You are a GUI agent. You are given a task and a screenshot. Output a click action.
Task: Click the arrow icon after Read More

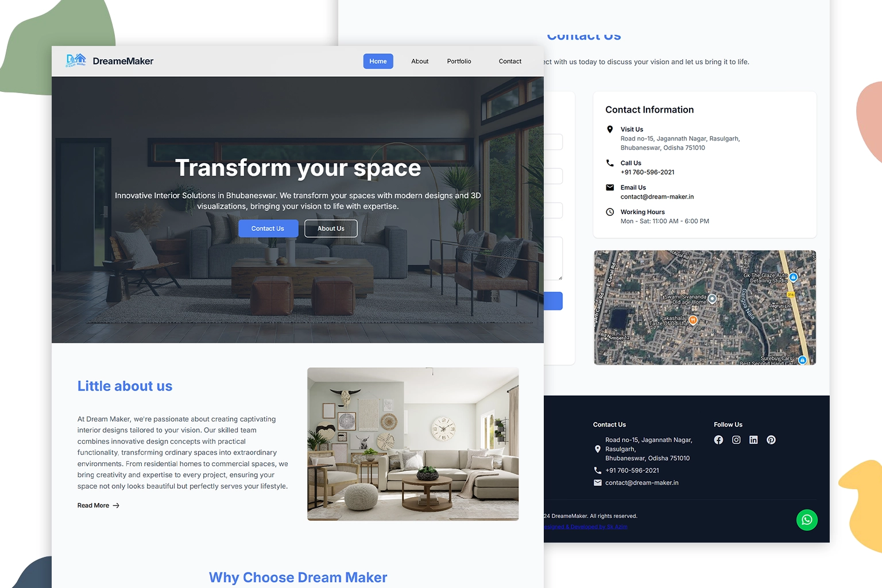click(x=116, y=505)
